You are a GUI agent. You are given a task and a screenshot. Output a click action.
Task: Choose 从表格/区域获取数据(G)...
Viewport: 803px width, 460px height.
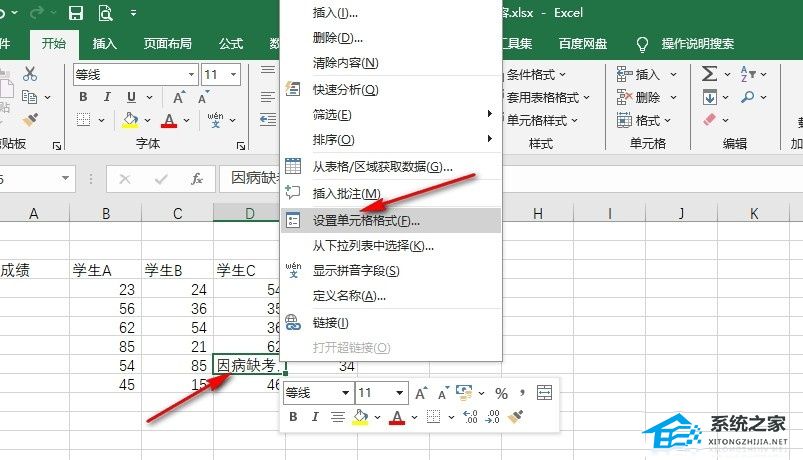(391, 166)
